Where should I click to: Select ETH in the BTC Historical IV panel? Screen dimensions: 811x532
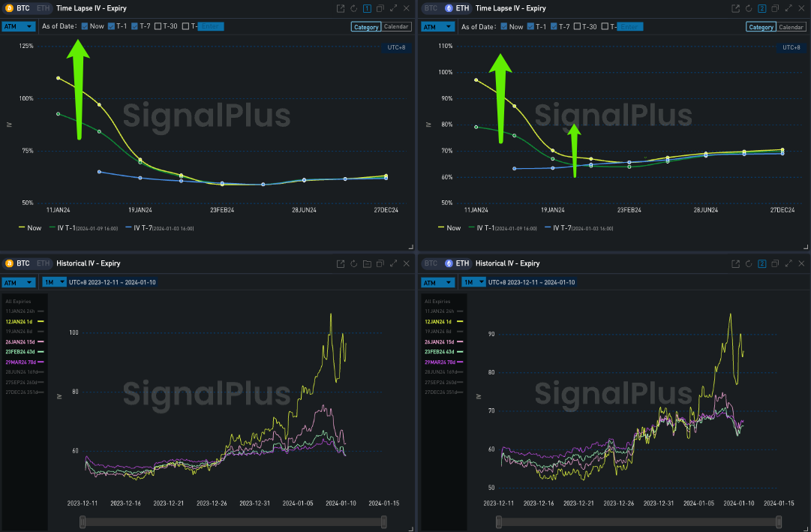point(43,263)
